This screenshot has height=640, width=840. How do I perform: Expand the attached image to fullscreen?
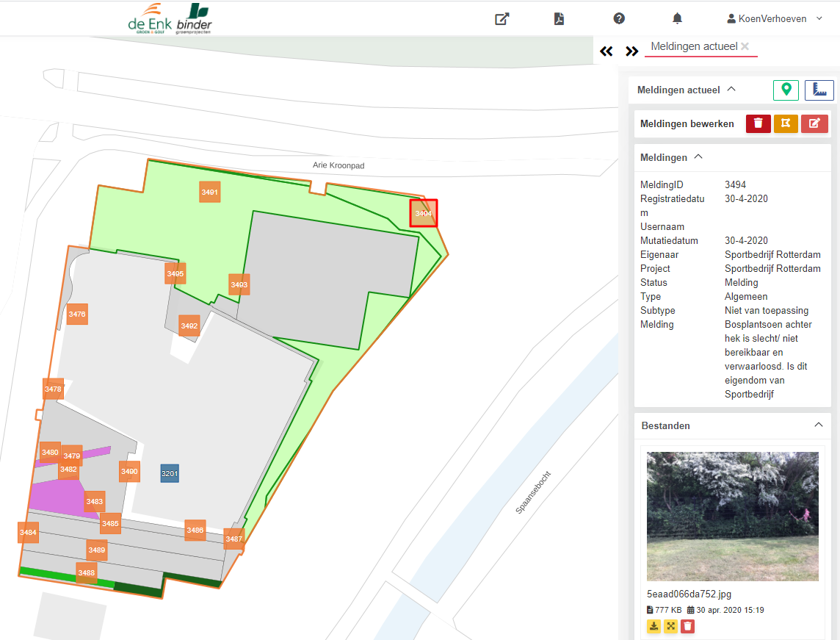pos(670,626)
